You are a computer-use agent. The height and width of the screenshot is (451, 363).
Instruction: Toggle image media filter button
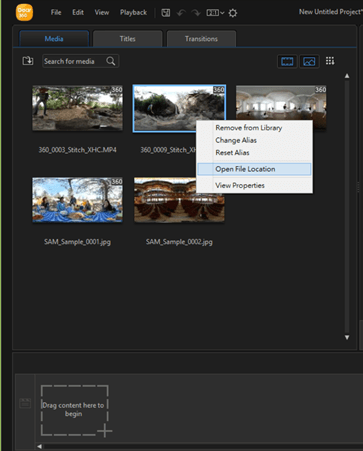(x=309, y=61)
